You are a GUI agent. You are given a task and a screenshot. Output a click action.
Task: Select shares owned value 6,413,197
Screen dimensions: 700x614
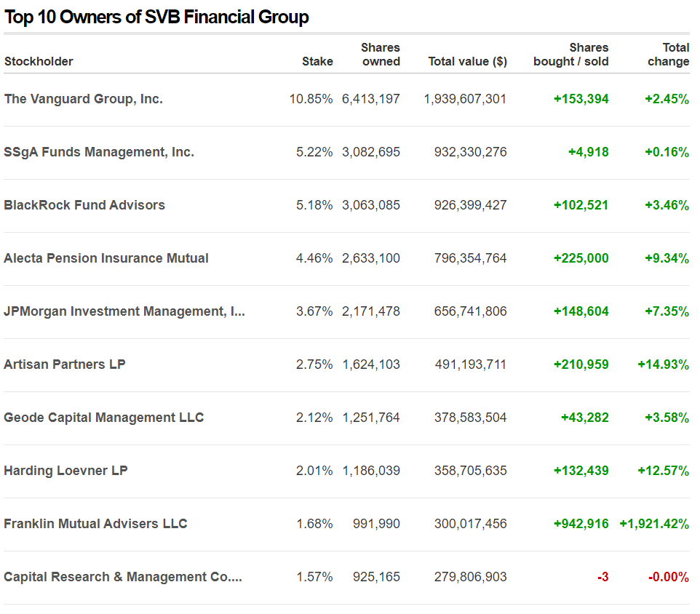(x=371, y=99)
